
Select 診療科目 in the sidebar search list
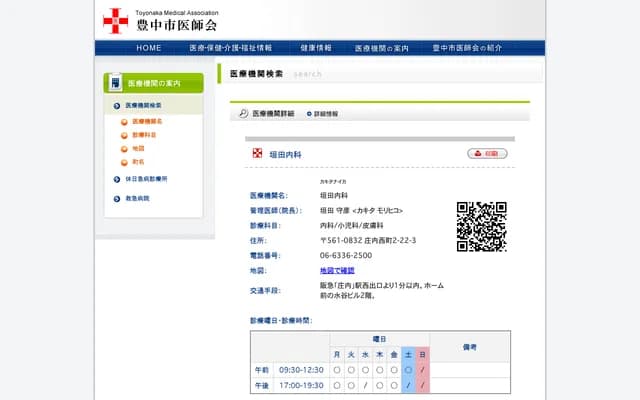pyautogui.click(x=144, y=134)
